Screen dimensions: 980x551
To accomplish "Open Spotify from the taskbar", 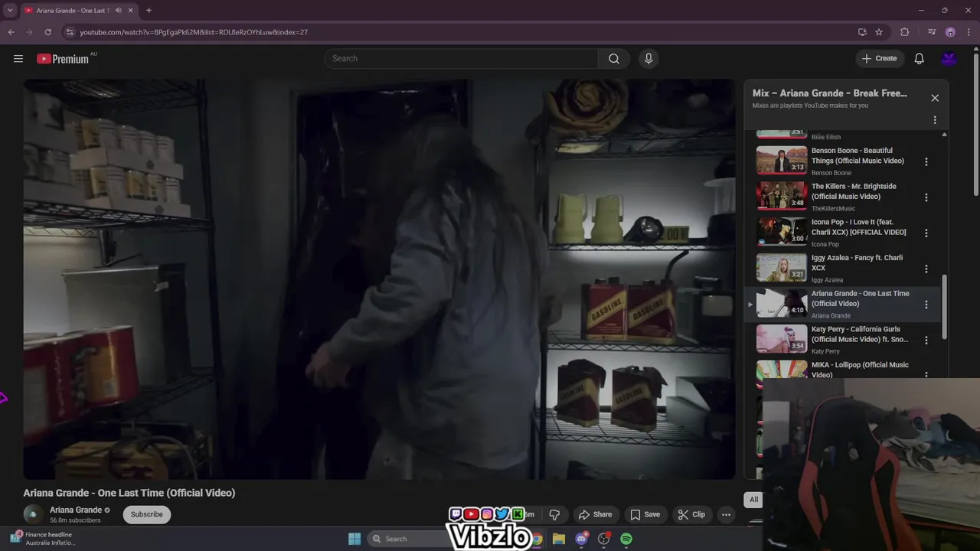I will (x=626, y=539).
